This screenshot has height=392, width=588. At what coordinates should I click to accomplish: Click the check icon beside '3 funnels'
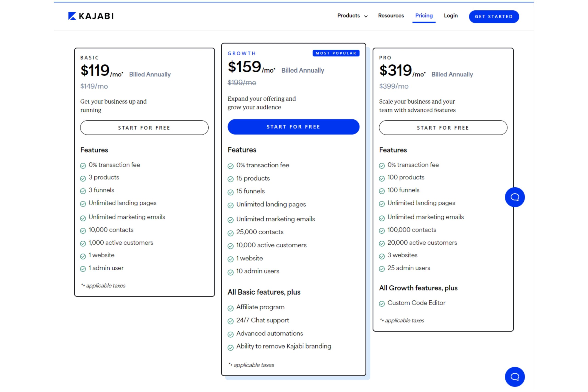pos(83,191)
